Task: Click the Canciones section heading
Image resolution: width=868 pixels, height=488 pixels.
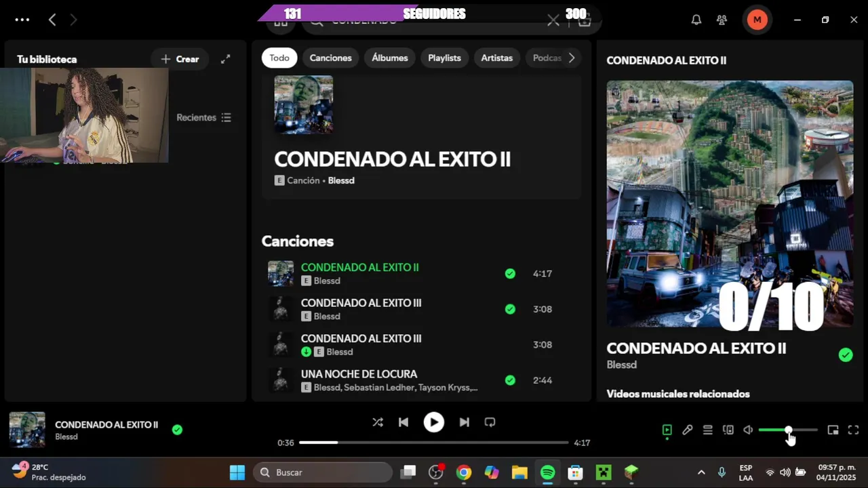Action: [298, 241]
